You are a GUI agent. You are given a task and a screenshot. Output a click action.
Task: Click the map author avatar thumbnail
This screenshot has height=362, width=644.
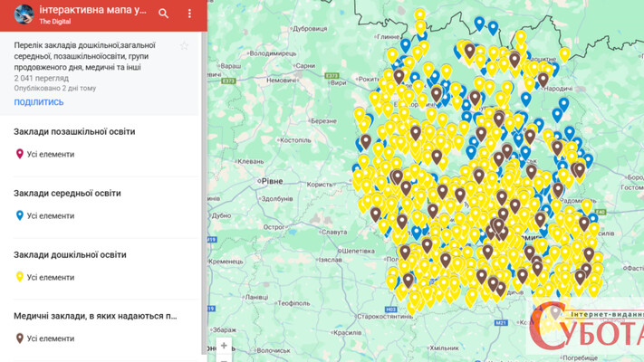coord(24,14)
